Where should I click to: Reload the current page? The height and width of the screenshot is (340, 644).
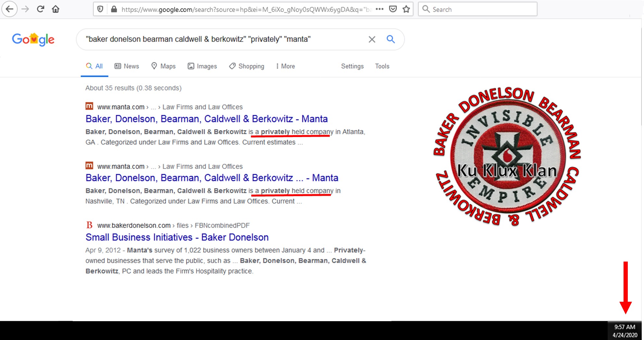click(x=40, y=9)
